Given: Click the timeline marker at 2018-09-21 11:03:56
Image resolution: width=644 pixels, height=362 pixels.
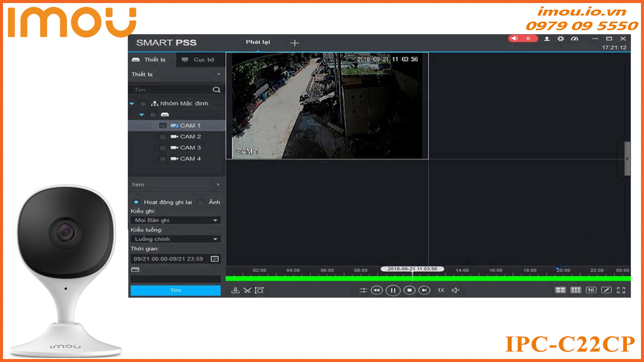Looking at the screenshot, I should [414, 269].
